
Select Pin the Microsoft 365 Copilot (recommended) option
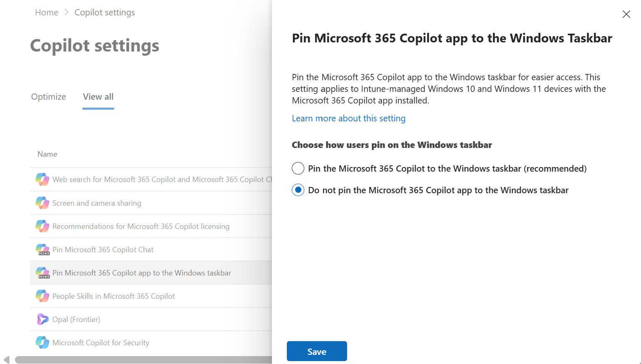coord(298,168)
